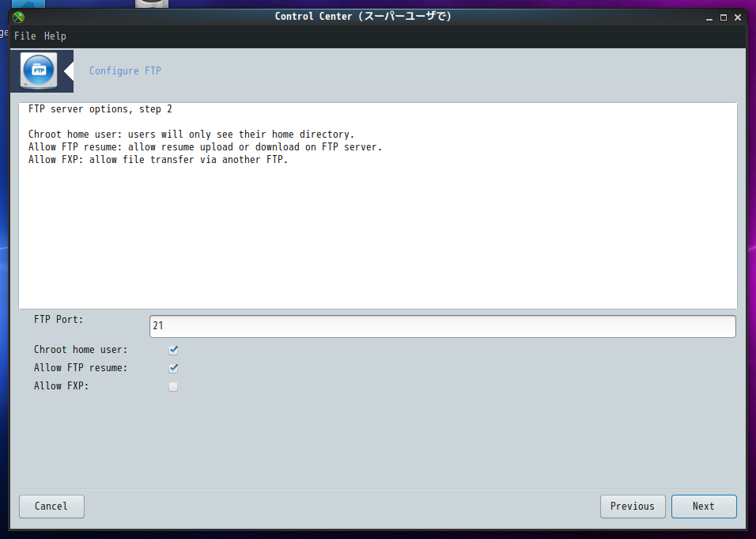Click the 'Chroot home user: users will only see' line
This screenshot has height=539, width=756.
pyautogui.click(x=191, y=134)
